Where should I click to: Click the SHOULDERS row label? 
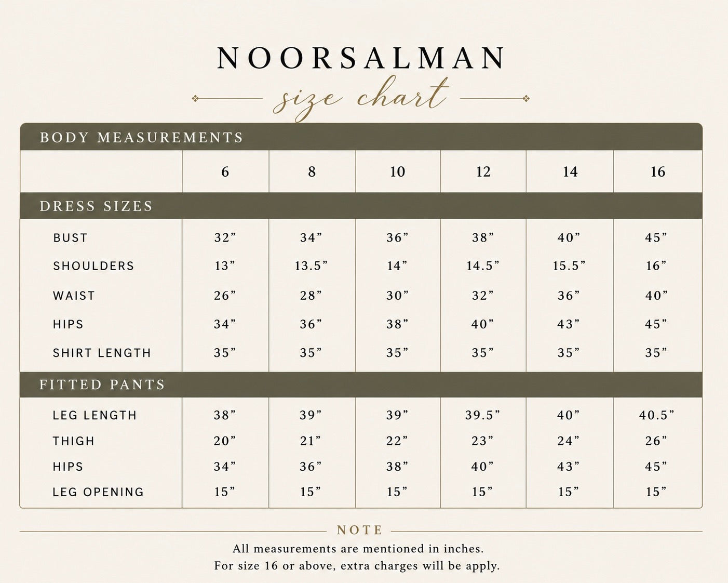click(93, 266)
